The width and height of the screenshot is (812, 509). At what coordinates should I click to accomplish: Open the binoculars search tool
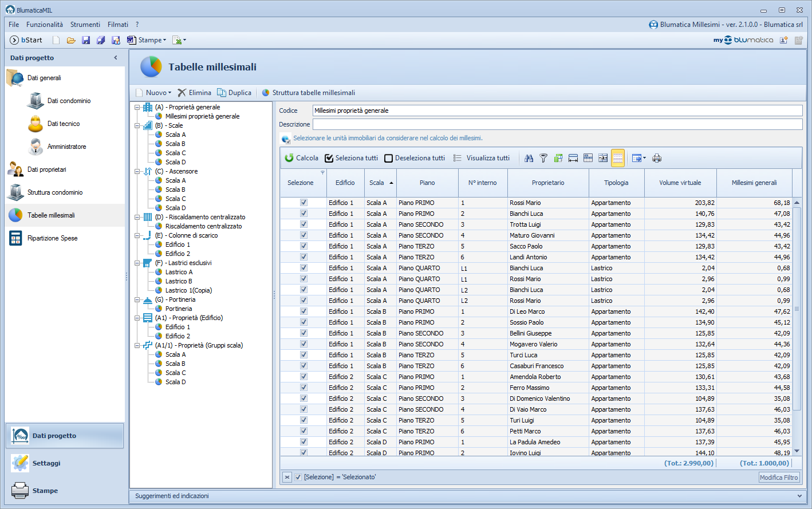click(x=529, y=158)
